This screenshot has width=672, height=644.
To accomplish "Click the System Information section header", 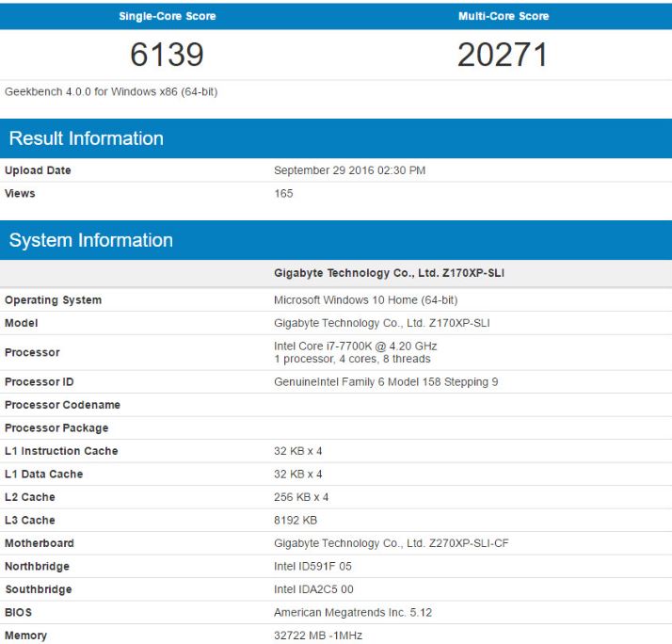I will pos(91,240).
